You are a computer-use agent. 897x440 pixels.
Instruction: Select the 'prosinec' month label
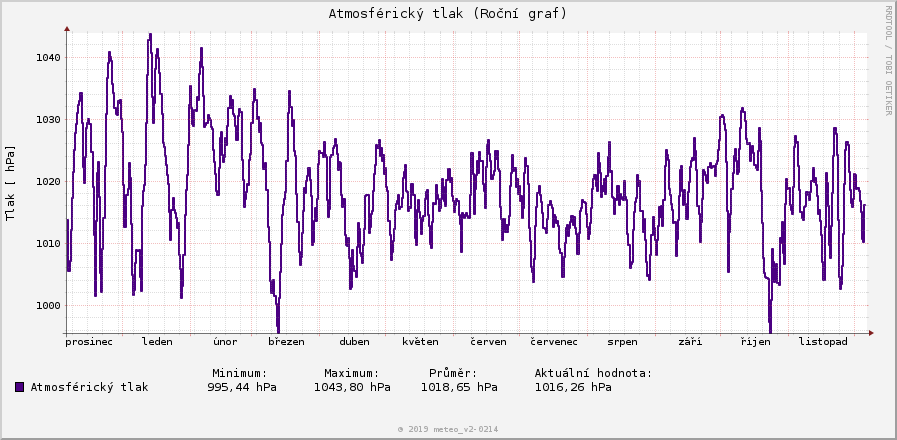click(89, 342)
